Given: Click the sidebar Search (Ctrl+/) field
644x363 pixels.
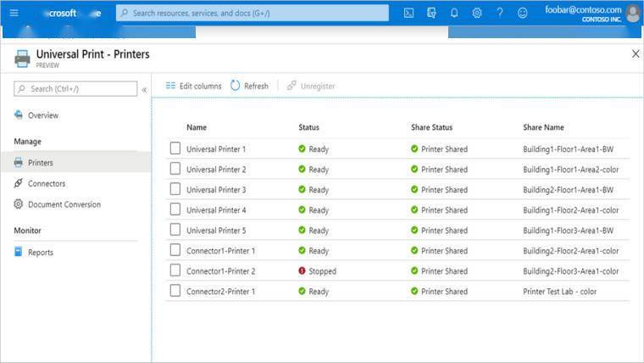Looking at the screenshot, I should [x=75, y=88].
